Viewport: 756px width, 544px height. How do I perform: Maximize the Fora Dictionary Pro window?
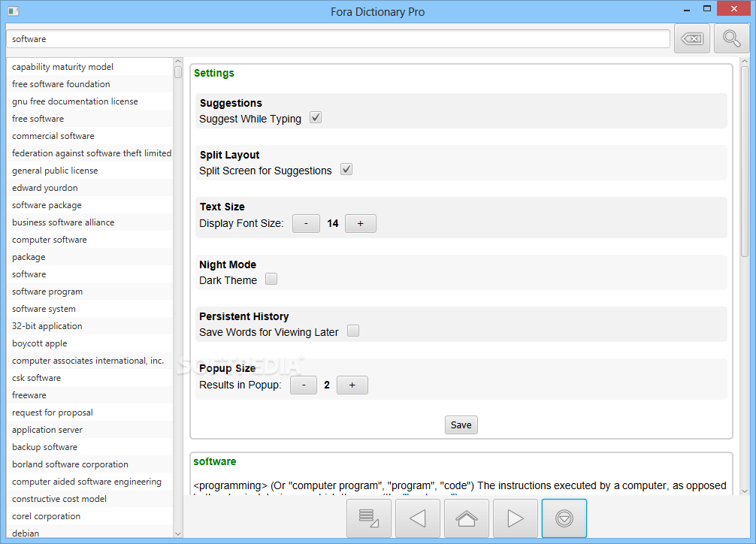(707, 9)
